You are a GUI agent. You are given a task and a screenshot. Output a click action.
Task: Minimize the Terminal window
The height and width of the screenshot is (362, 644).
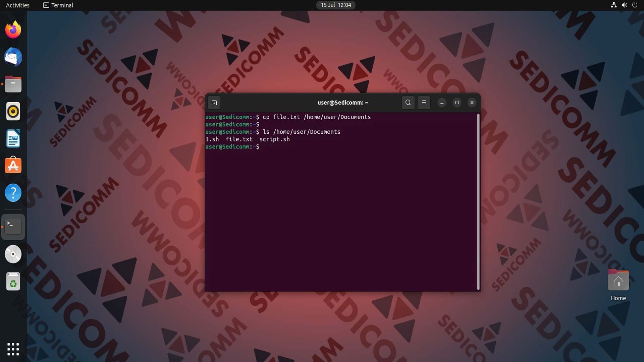442,103
